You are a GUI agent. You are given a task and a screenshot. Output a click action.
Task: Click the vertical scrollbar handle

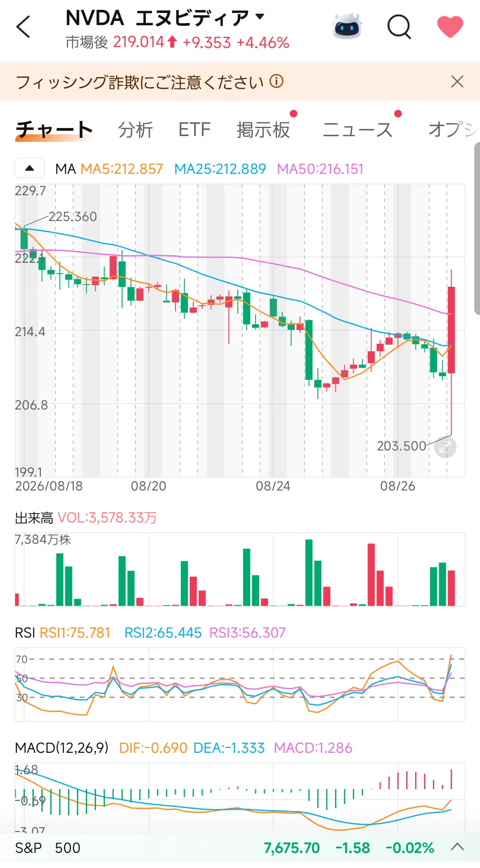click(477, 229)
